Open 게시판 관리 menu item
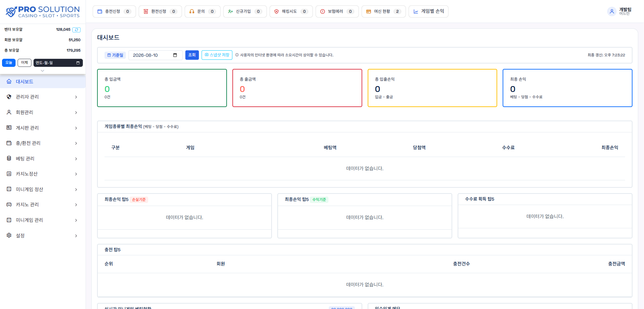Image resolution: width=644 pixels, height=309 pixels. tap(43, 128)
